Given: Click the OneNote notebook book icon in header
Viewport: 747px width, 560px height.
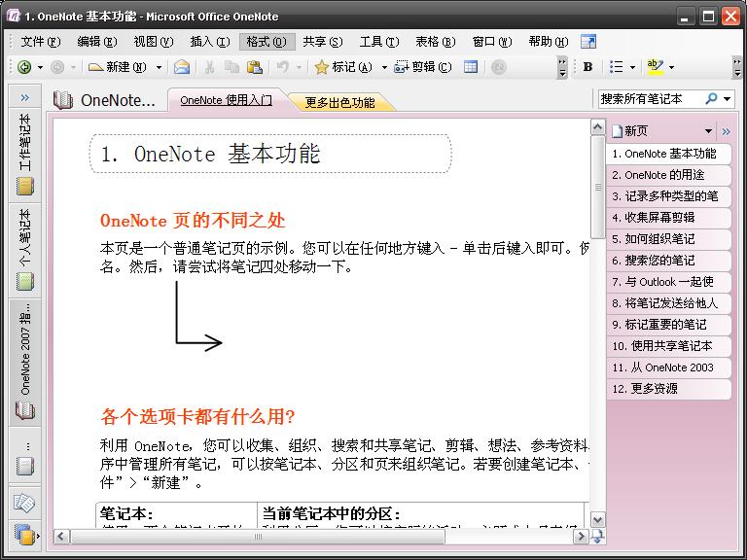Looking at the screenshot, I should coord(63,100).
